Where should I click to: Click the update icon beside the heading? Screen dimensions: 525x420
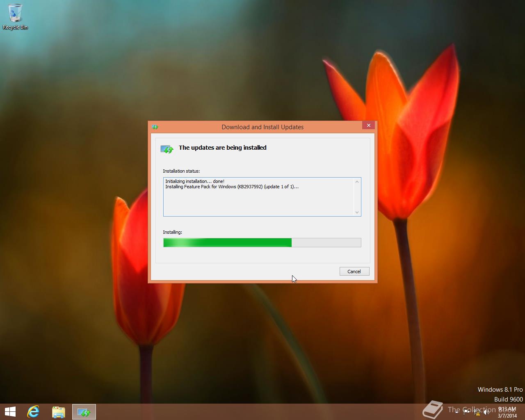pos(167,149)
